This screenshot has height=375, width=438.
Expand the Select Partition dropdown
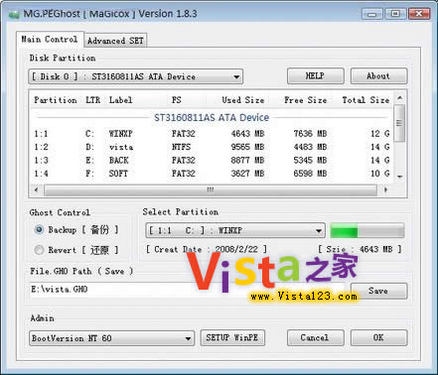pyautogui.click(x=235, y=230)
